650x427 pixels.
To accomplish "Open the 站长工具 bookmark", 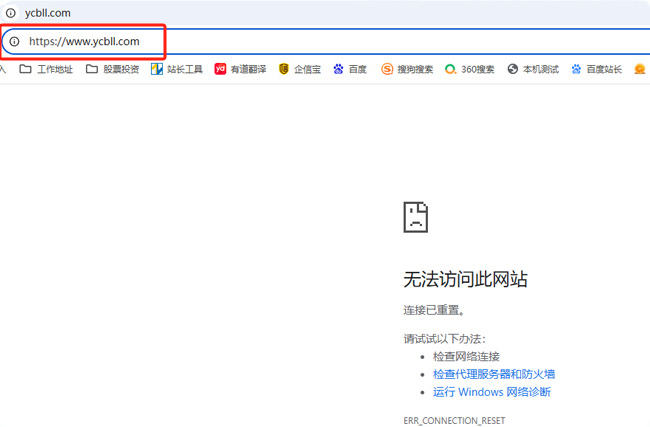I will (x=177, y=69).
